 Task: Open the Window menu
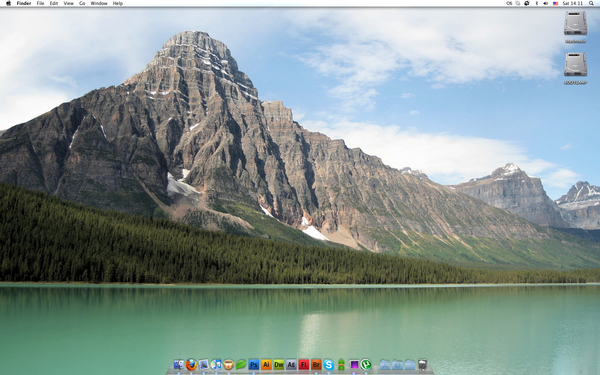tap(99, 3)
